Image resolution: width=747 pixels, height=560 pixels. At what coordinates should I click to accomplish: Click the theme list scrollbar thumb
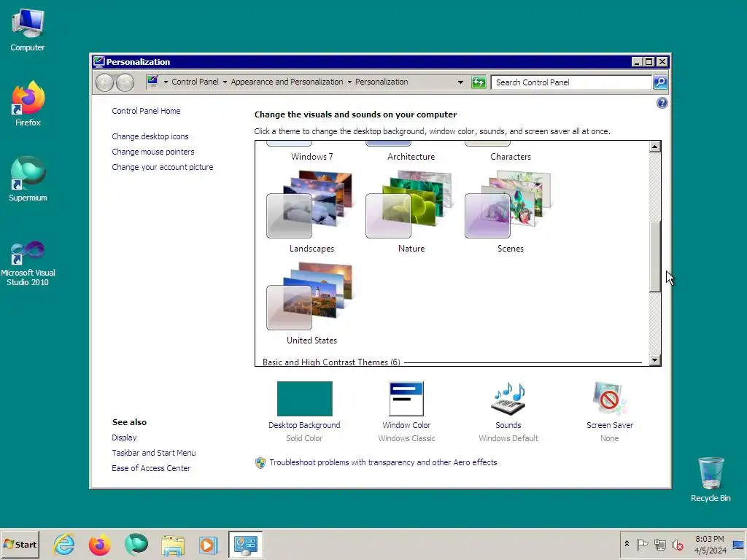655,257
